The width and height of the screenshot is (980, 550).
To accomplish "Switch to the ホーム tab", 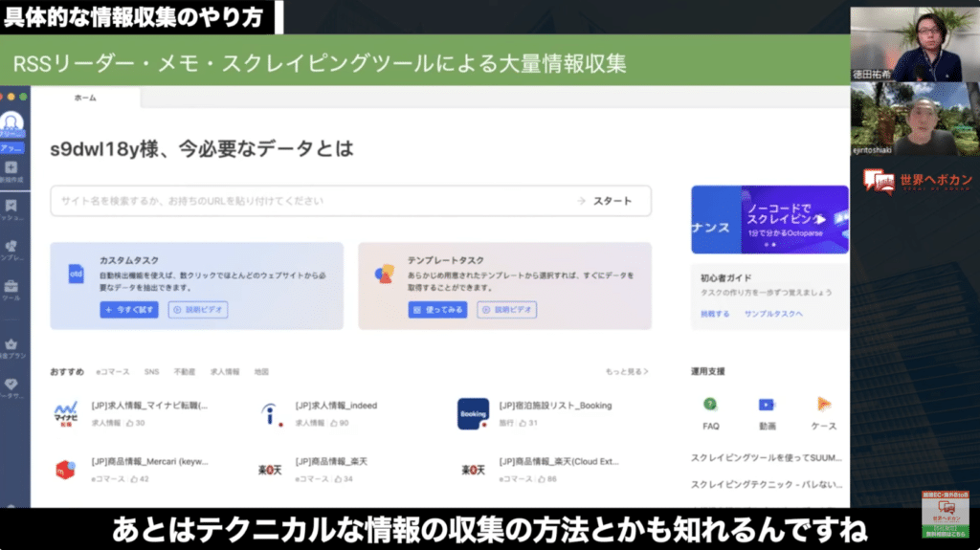I will click(85, 99).
